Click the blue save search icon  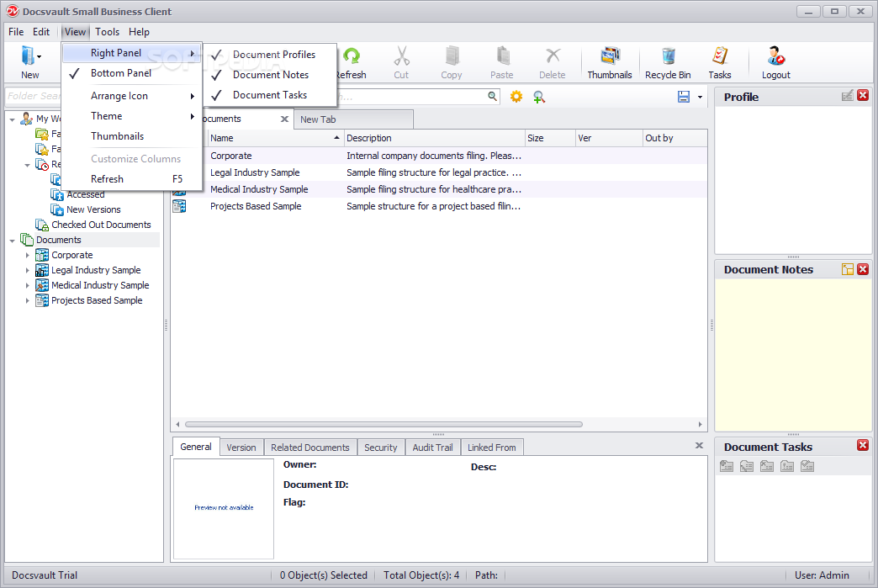point(684,97)
